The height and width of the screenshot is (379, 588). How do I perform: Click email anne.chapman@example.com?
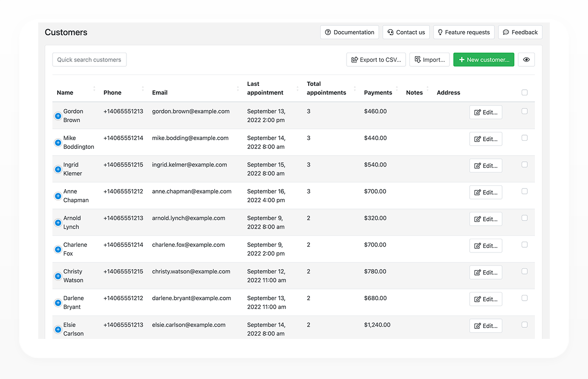click(x=192, y=191)
